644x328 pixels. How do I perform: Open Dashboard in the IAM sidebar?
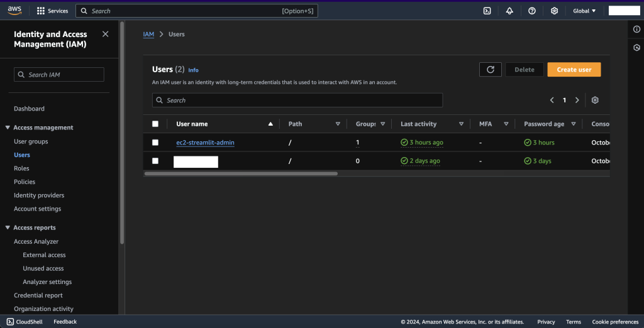[29, 109]
